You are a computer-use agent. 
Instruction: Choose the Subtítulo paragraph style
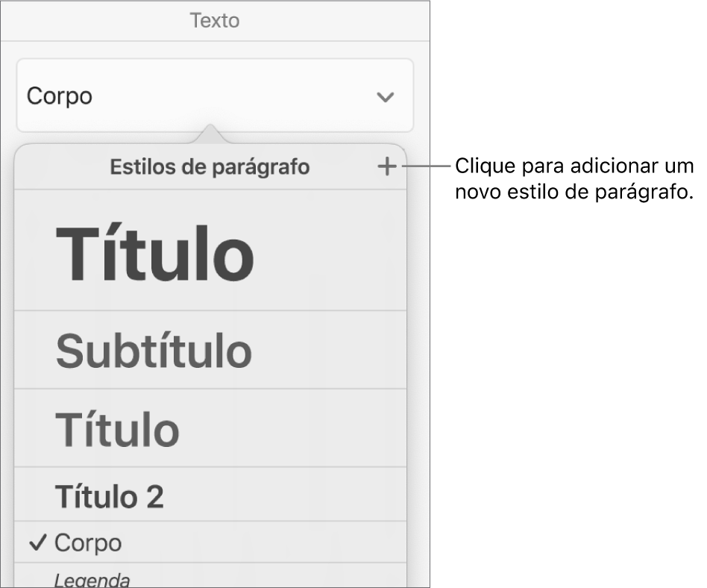(153, 351)
